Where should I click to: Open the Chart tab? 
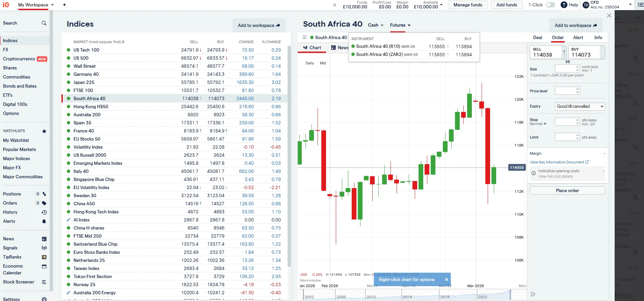(312, 48)
